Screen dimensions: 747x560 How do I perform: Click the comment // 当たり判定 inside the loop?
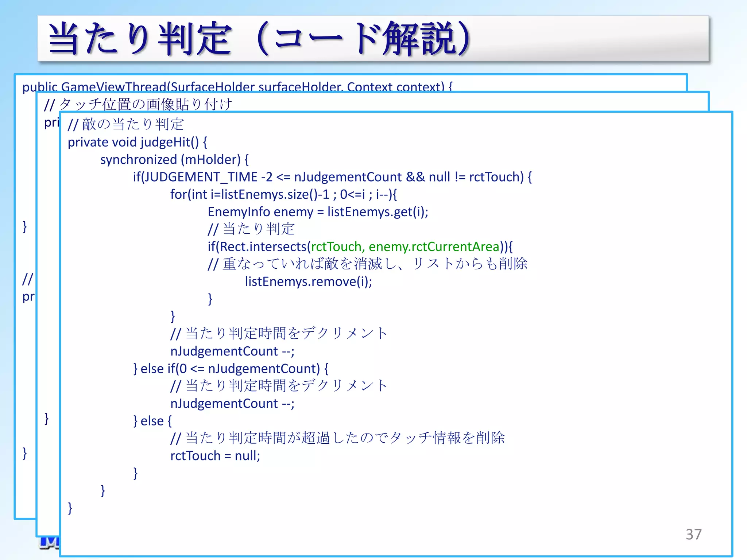click(251, 229)
